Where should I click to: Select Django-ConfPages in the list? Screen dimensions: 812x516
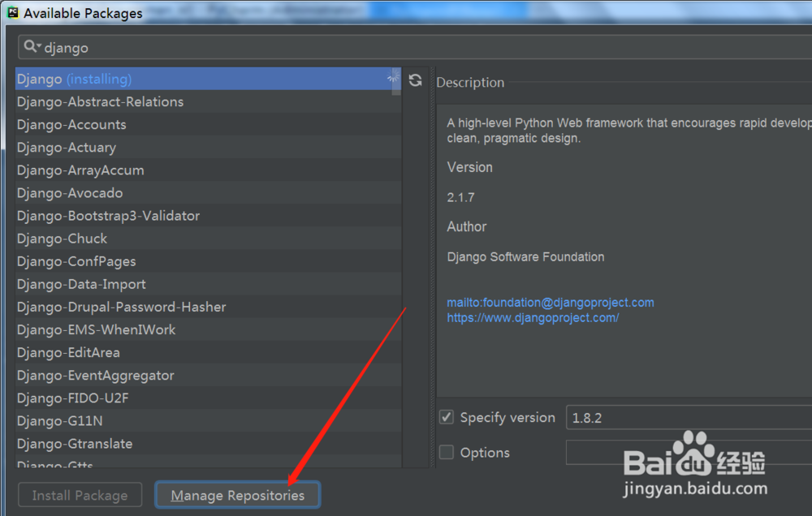pos(208,261)
